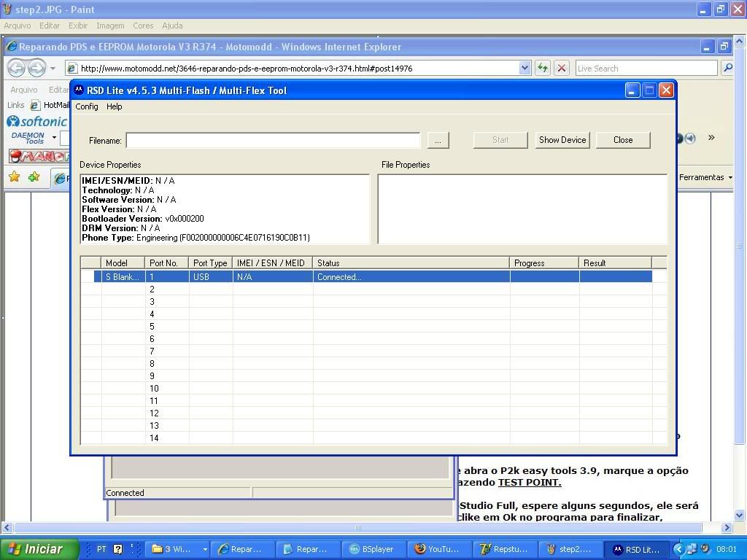Click the Start button in RSD Lite
This screenshot has height=560, width=747.
(500, 140)
